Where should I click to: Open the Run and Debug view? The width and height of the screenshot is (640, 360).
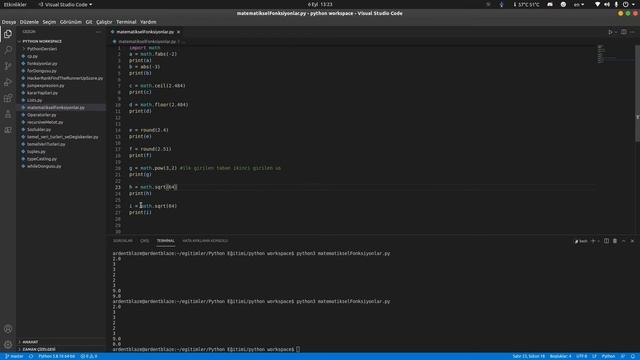8,82
